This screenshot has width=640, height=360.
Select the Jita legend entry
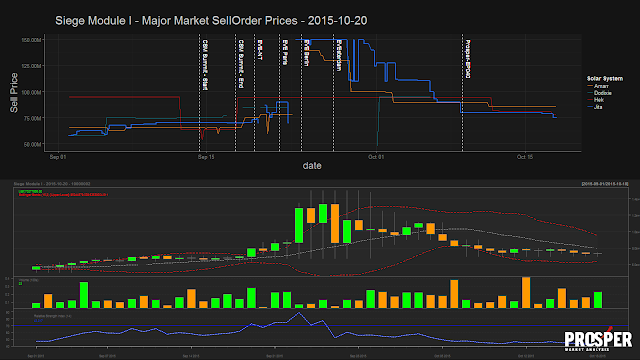coord(595,107)
